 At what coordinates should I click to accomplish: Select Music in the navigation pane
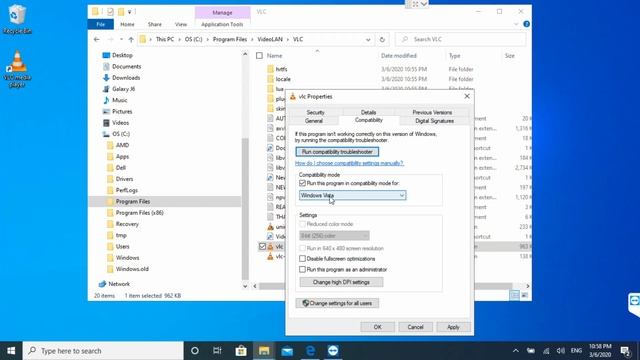click(120, 100)
